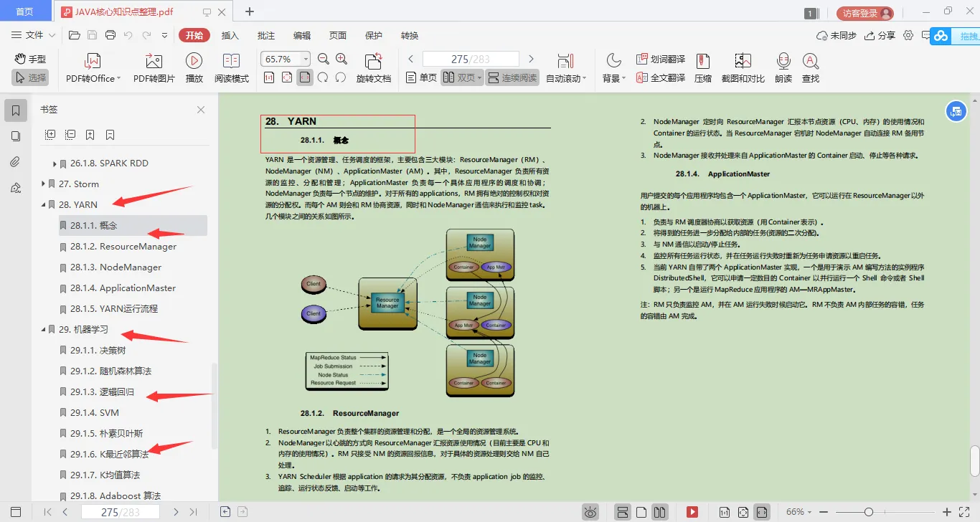The height and width of the screenshot is (522, 980).
Task: Open the thumbnails panel in sidebar
Action: click(x=16, y=136)
